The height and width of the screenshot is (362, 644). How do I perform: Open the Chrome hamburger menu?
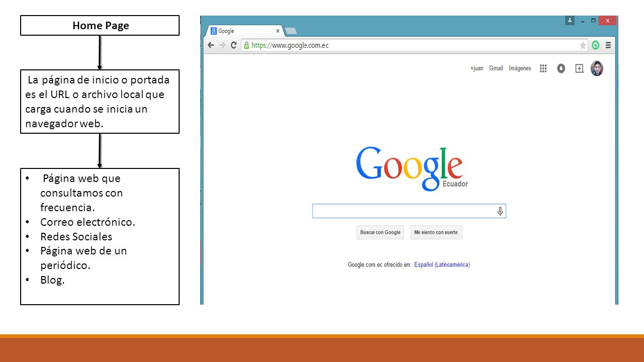point(608,45)
